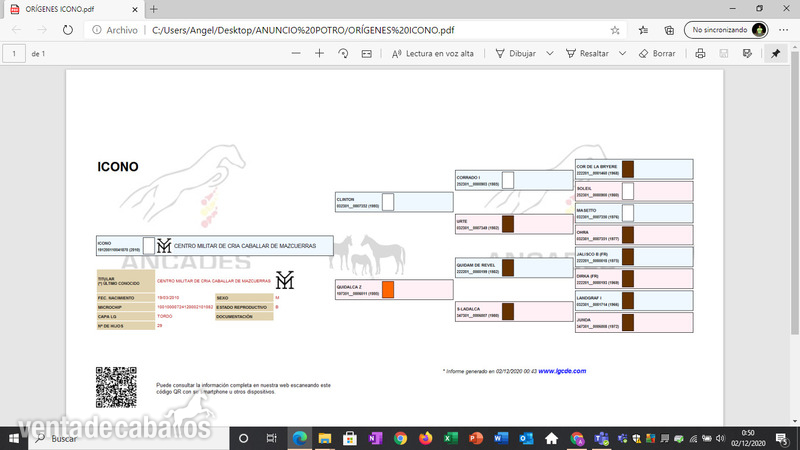Click the QUIDALCA Z pedigree box
This screenshot has width=800, height=450.
394,289
